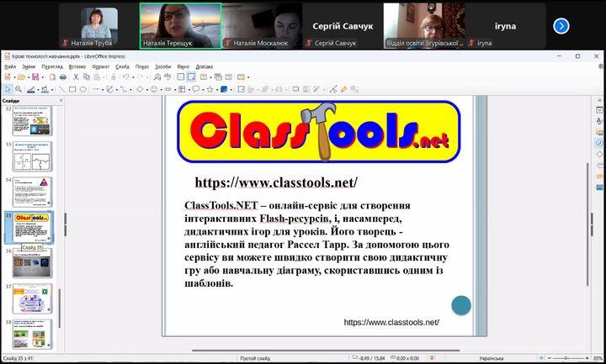Select the Stars and Banners tool
Viewport: 606px width, 364px height.
(x=210, y=90)
